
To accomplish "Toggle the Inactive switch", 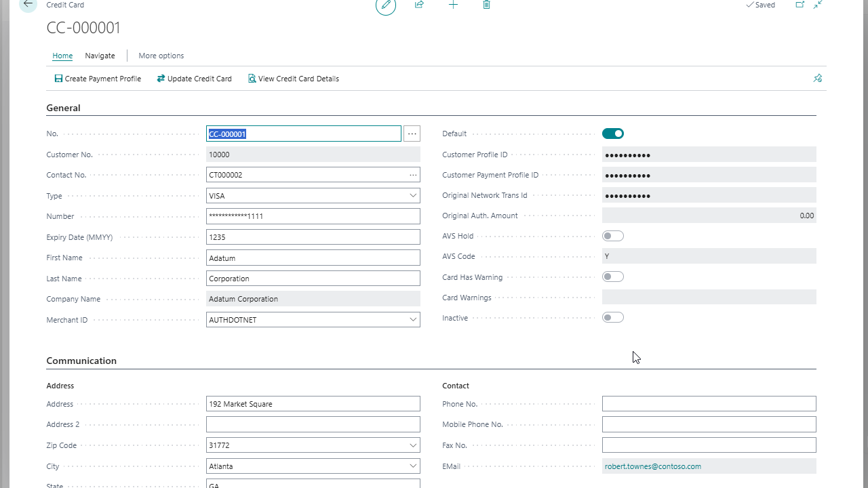I will (x=612, y=318).
